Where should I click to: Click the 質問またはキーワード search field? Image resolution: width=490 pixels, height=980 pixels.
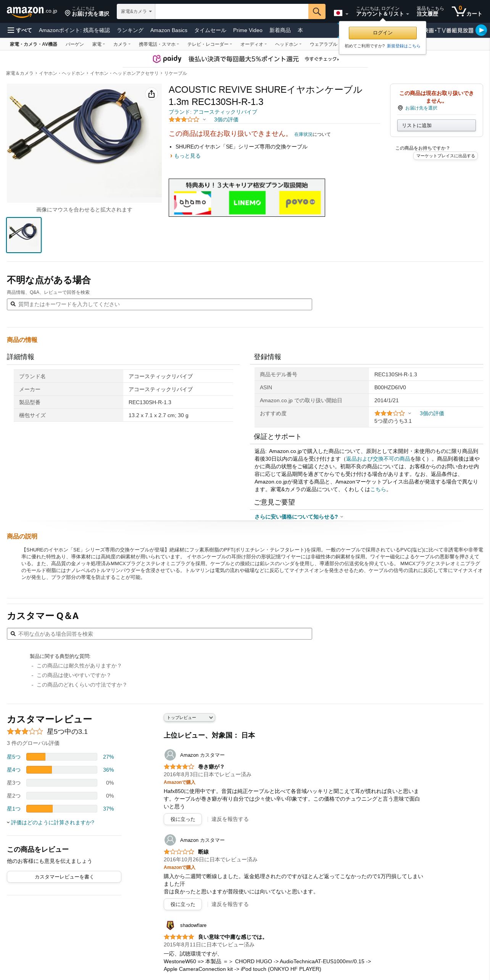(160, 304)
